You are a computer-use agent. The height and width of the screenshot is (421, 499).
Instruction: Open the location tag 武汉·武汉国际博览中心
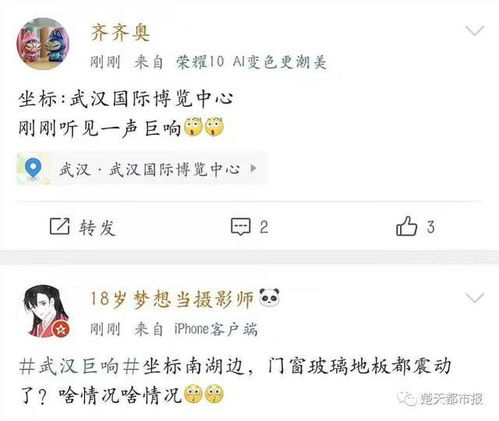[x=141, y=169]
